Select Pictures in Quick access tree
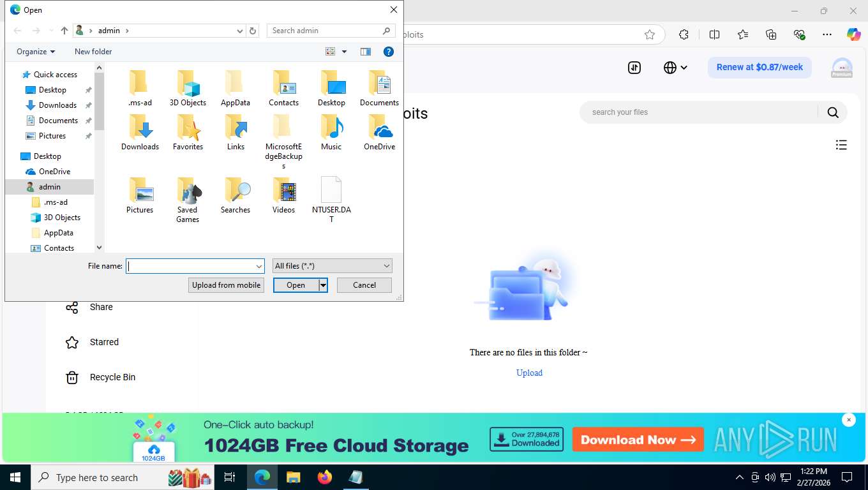The height and width of the screenshot is (490, 868). (52, 136)
